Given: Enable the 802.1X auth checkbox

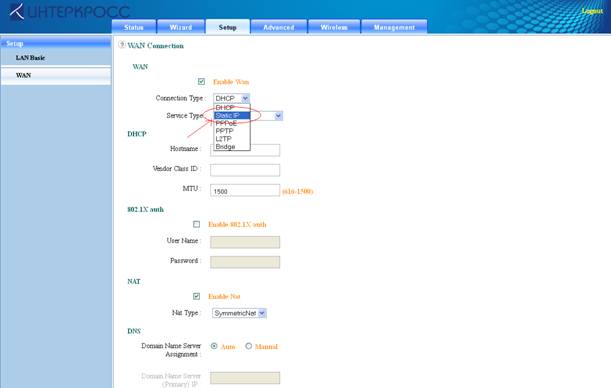Looking at the screenshot, I should [196, 224].
